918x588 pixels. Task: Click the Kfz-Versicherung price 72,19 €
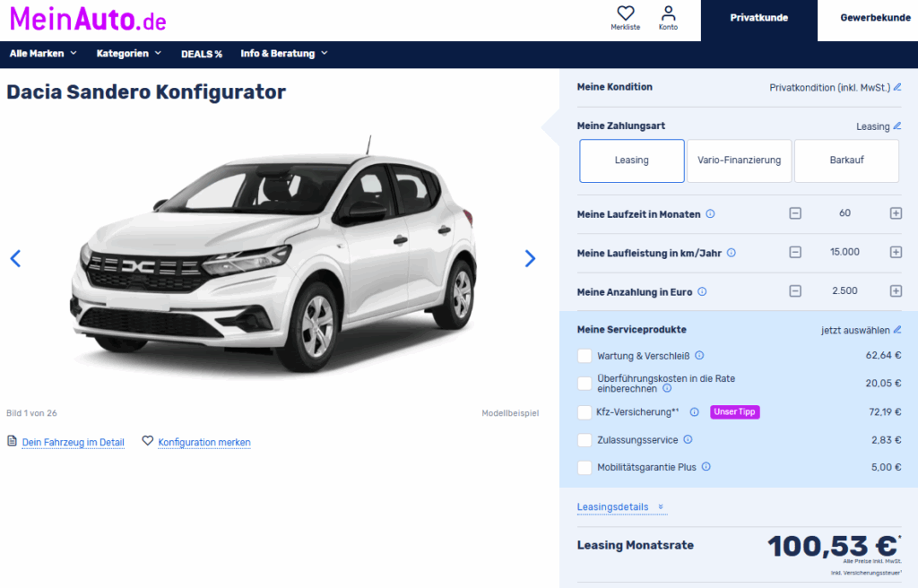coord(885,412)
